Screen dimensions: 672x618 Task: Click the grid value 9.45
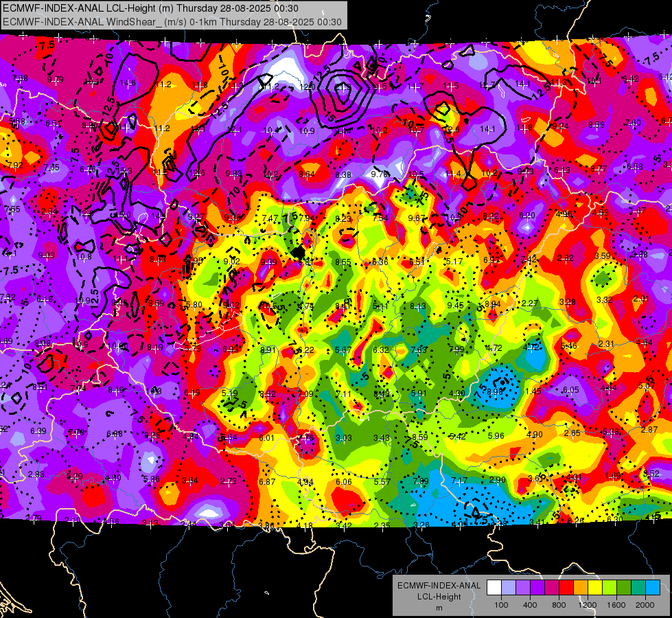(x=456, y=306)
